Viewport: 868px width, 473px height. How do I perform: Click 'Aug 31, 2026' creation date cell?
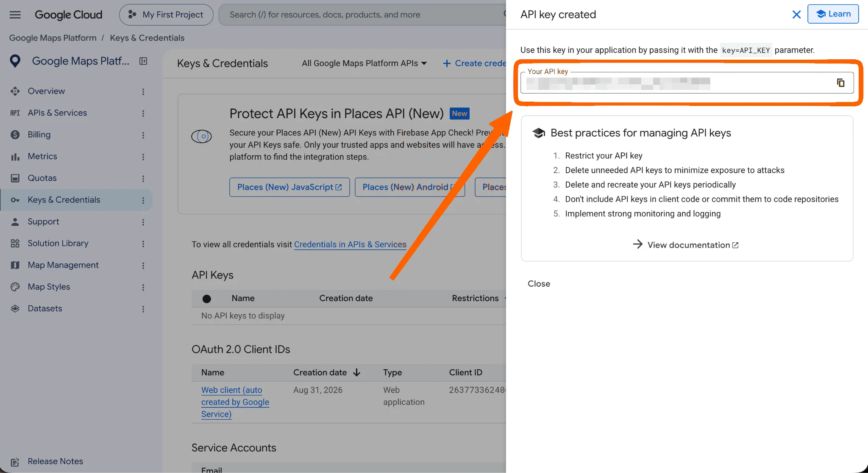pos(318,390)
